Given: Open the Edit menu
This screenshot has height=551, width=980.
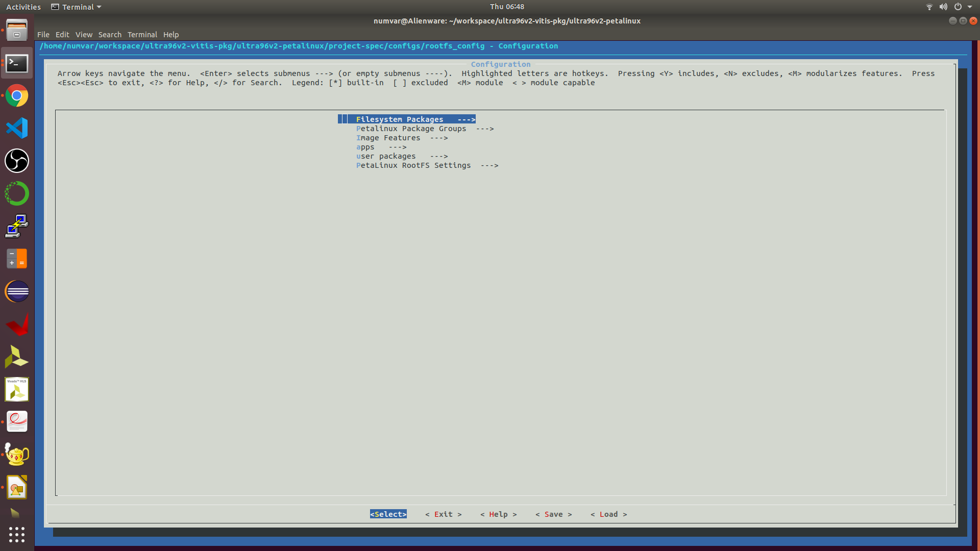Looking at the screenshot, I should pyautogui.click(x=62, y=35).
